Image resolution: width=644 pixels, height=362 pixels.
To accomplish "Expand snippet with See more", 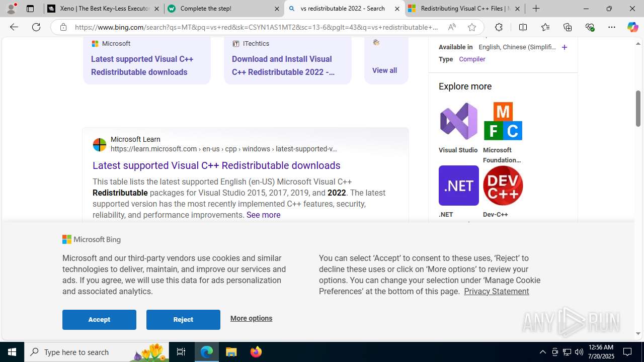I will click(x=263, y=215).
